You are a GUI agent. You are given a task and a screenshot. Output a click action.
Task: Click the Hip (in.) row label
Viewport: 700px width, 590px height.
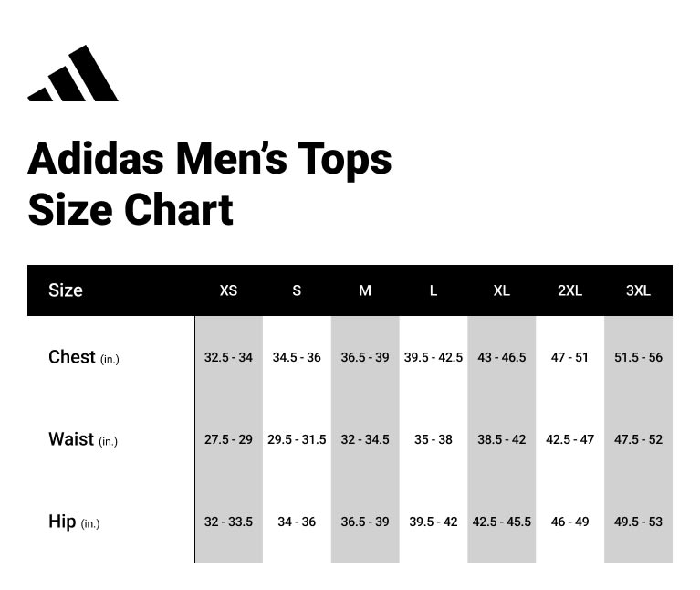[74, 522]
